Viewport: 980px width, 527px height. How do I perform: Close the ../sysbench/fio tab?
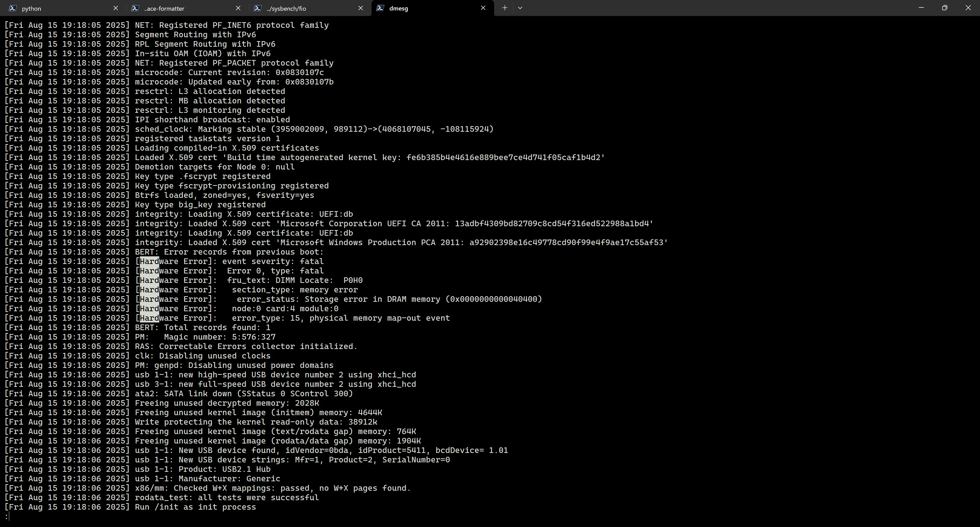361,8
